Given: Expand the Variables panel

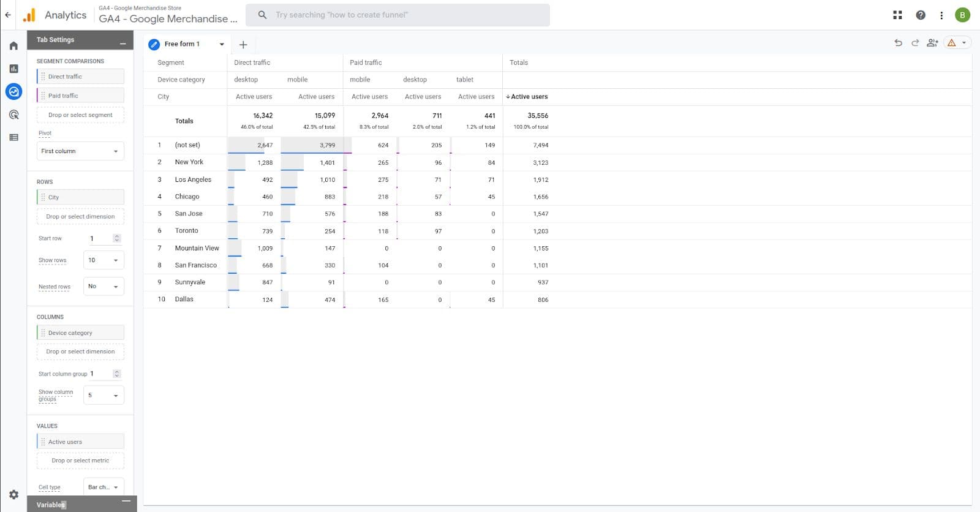Looking at the screenshot, I should [126, 502].
